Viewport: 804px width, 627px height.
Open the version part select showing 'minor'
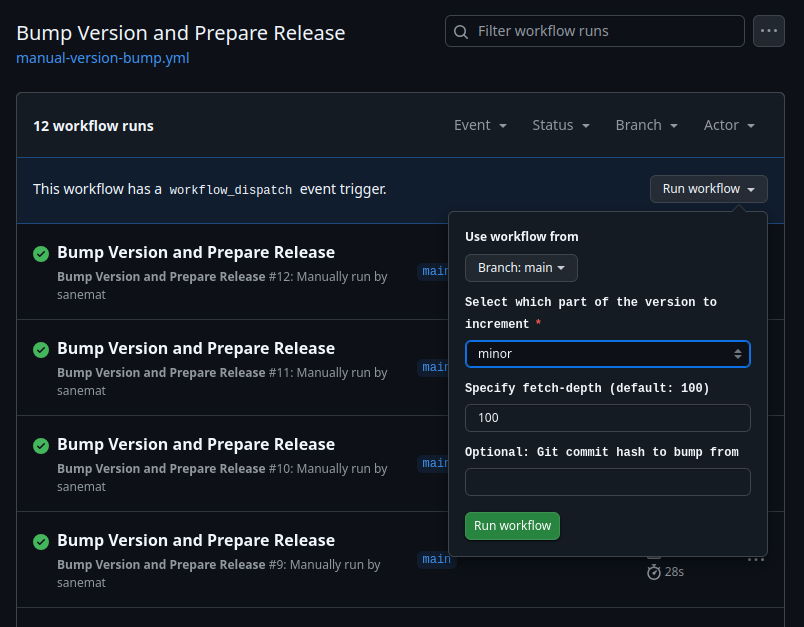point(607,354)
